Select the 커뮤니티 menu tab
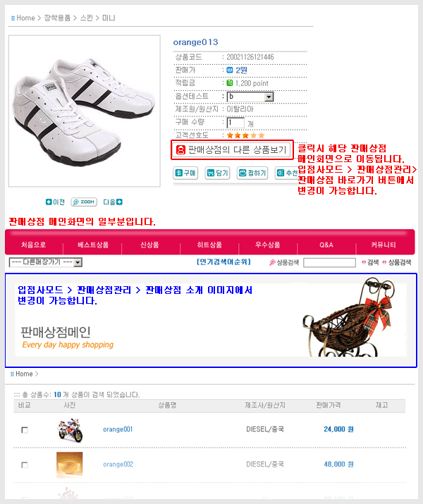423x504 pixels. (x=383, y=245)
